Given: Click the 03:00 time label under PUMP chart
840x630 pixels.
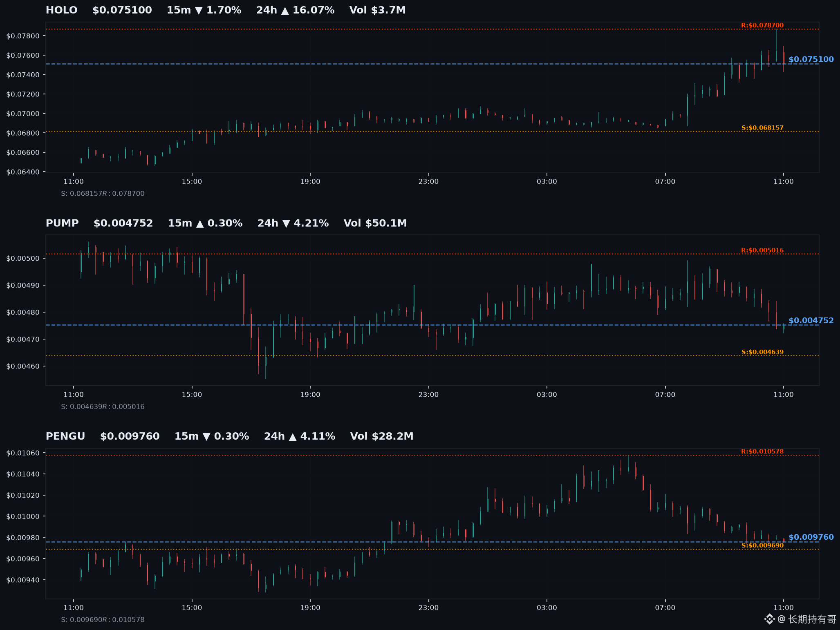Looking at the screenshot, I should (547, 395).
